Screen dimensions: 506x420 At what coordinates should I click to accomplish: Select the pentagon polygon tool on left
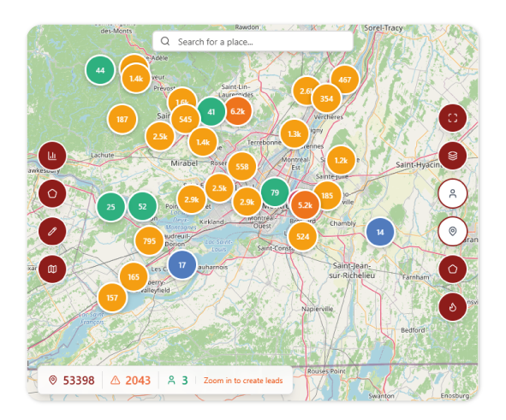52,193
